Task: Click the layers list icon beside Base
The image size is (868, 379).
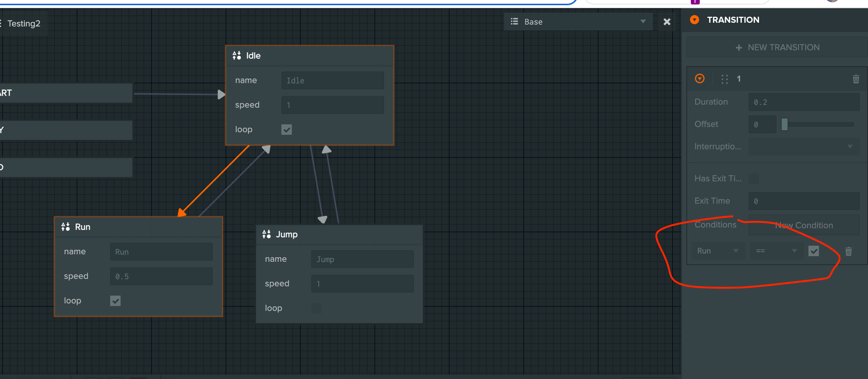Action: [x=514, y=22]
